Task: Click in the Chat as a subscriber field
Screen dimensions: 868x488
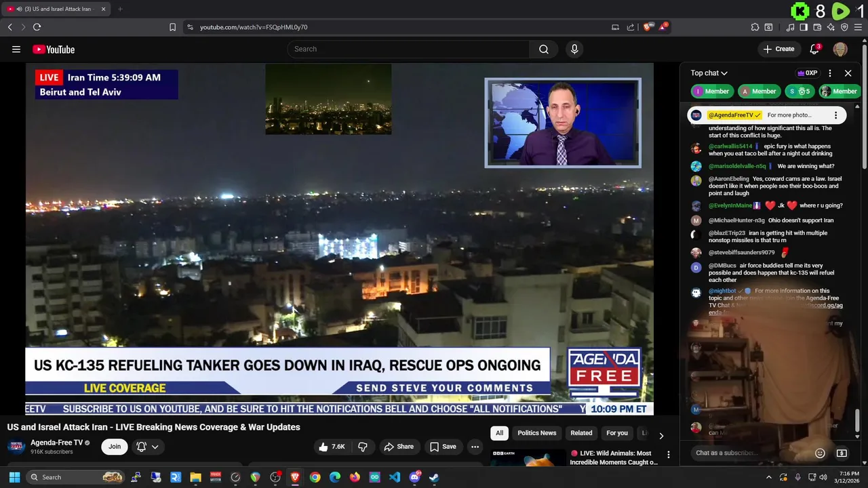Action: click(x=751, y=453)
